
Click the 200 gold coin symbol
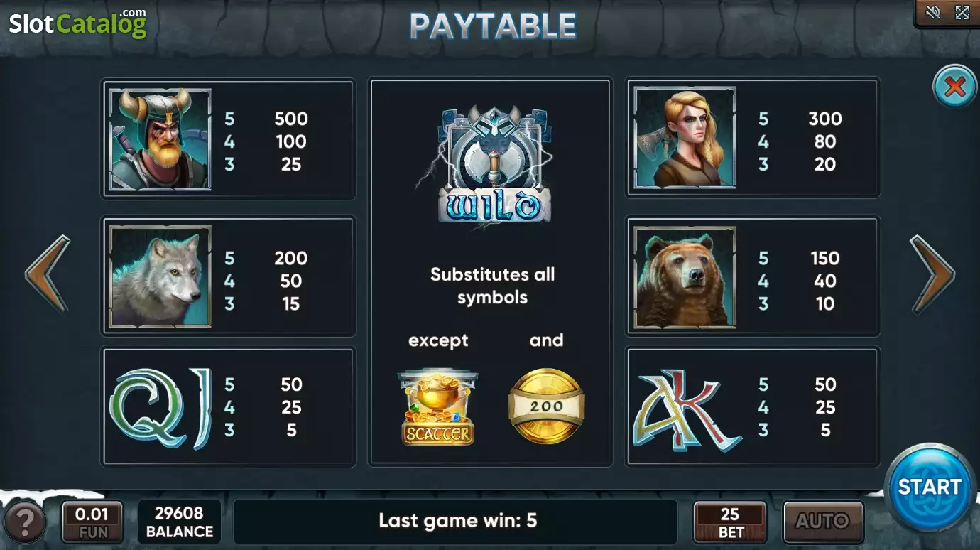(546, 406)
